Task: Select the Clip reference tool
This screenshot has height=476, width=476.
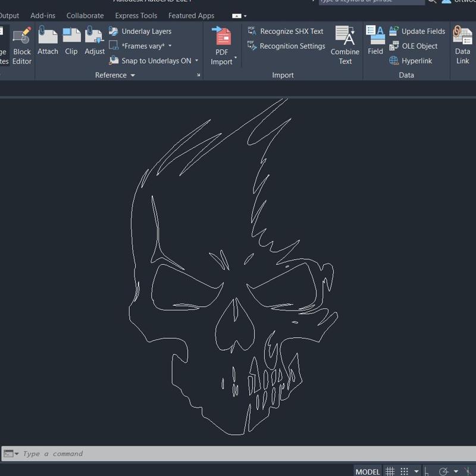Action: click(71, 40)
